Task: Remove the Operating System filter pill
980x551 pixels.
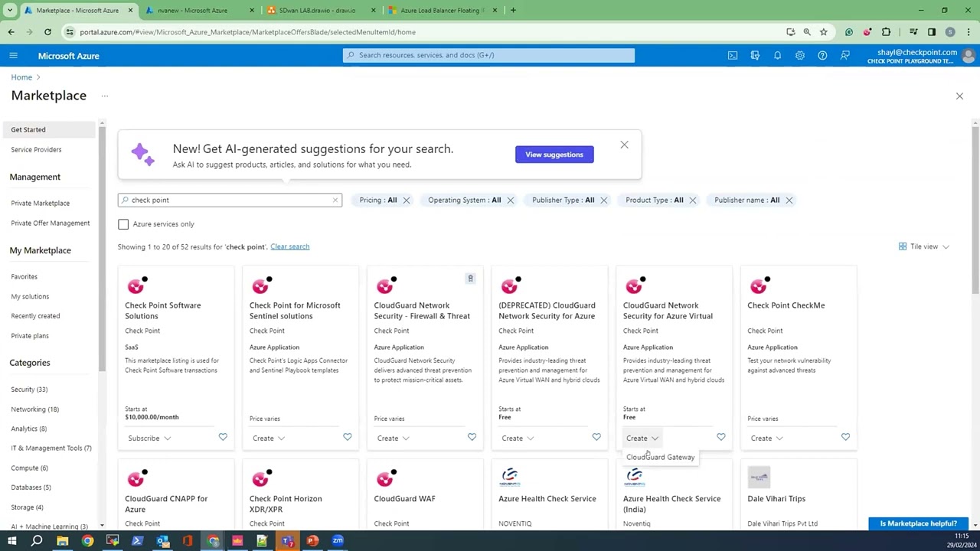Action: click(x=511, y=200)
